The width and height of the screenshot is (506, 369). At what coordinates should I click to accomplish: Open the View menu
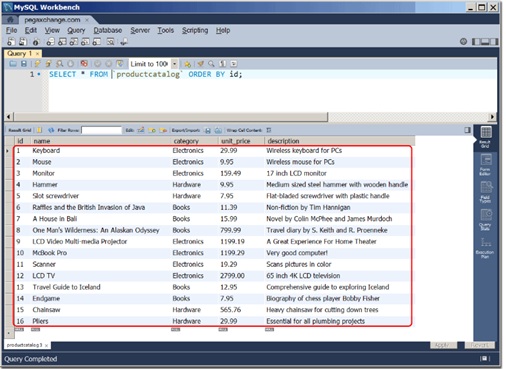(x=52, y=30)
